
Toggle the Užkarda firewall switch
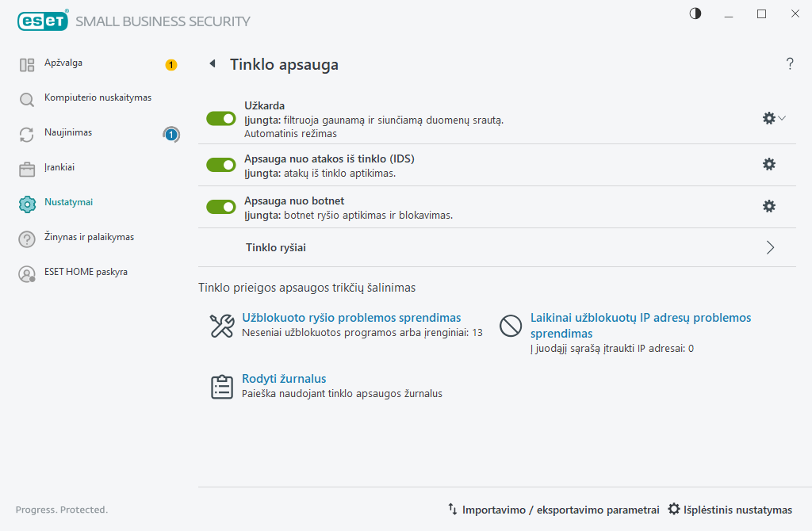[x=221, y=119]
